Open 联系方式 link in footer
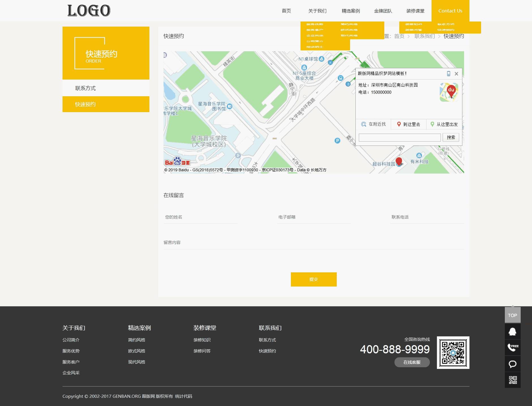The image size is (532, 406). click(267, 340)
